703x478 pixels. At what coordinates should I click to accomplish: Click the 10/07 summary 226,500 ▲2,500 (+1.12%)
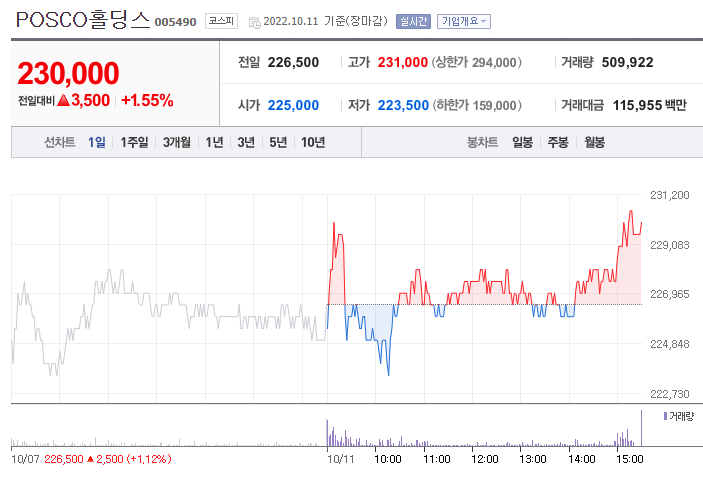(108, 459)
